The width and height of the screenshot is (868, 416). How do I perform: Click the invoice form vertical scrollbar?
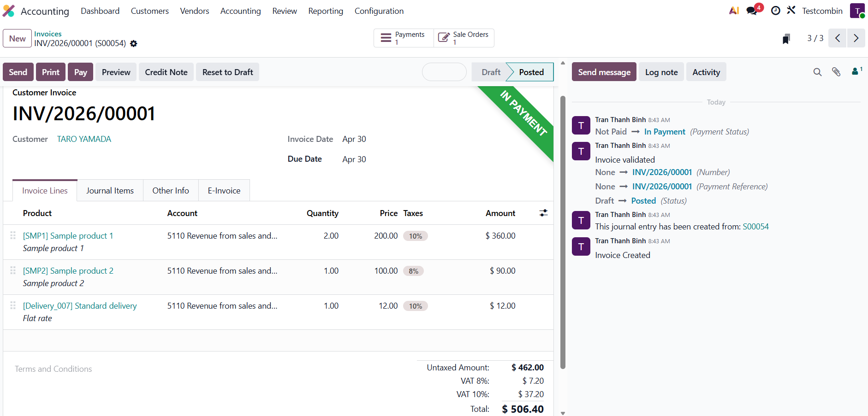pyautogui.click(x=563, y=230)
